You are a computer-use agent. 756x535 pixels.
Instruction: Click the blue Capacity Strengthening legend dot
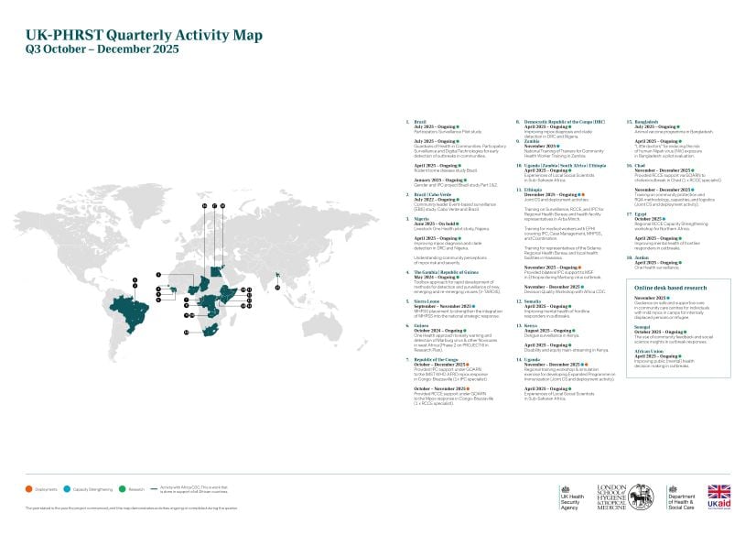point(67,489)
